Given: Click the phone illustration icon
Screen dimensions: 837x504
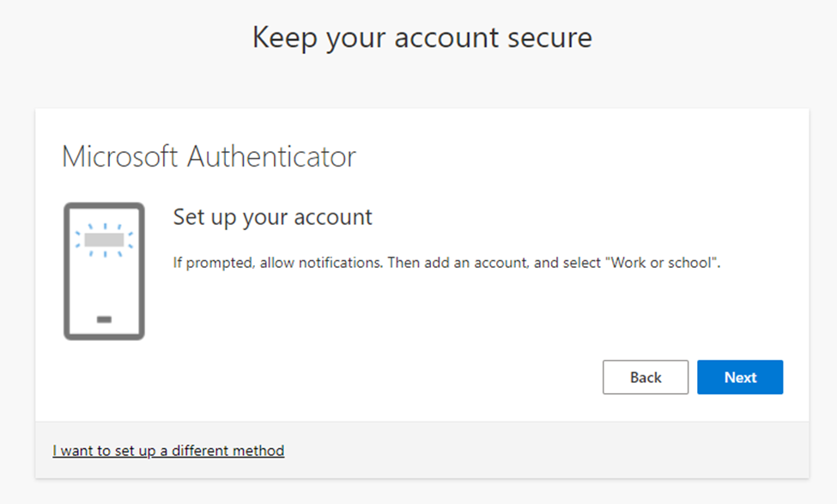Looking at the screenshot, I should coord(104,271).
